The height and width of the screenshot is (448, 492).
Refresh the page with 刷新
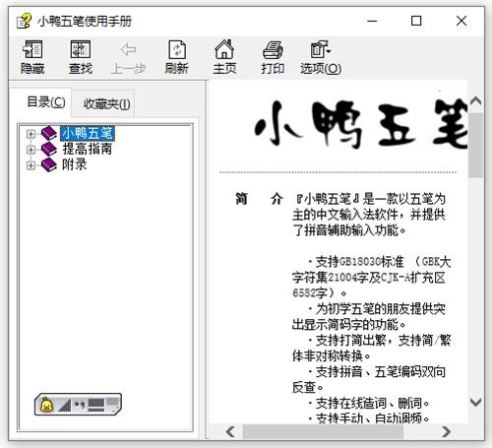(176, 57)
